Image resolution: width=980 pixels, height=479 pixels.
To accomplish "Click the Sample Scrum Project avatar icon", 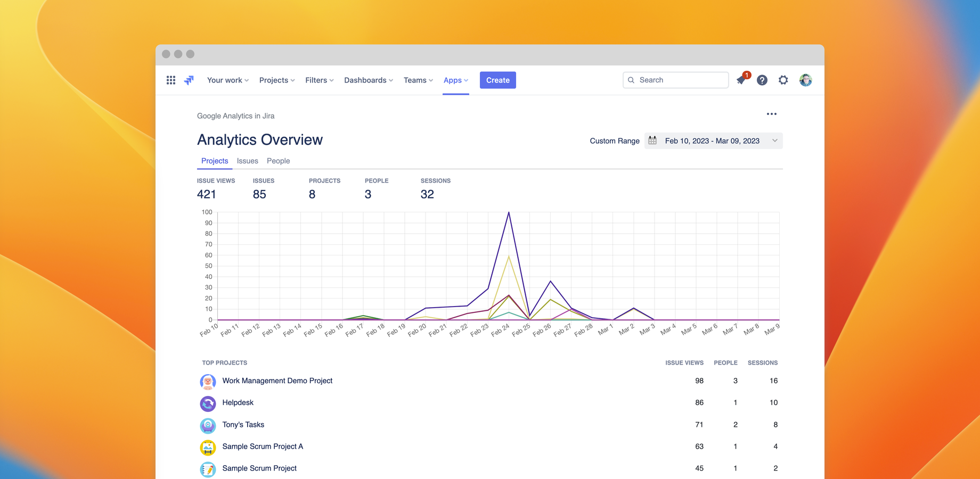I will tap(208, 469).
